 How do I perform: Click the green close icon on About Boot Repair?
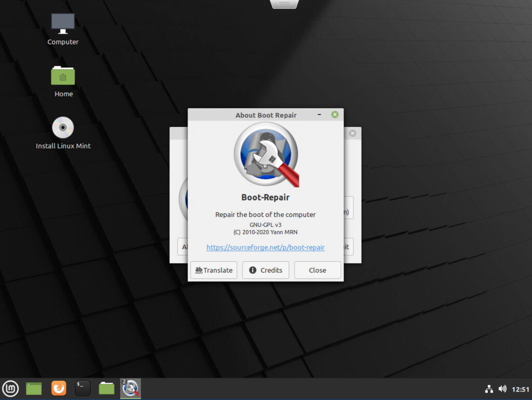tap(335, 115)
